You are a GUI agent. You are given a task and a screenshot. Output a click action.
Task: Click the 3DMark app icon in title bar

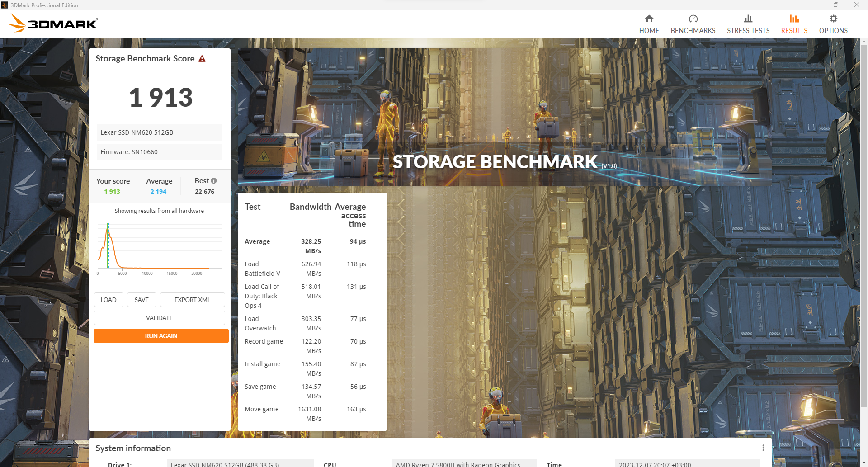pos(5,5)
